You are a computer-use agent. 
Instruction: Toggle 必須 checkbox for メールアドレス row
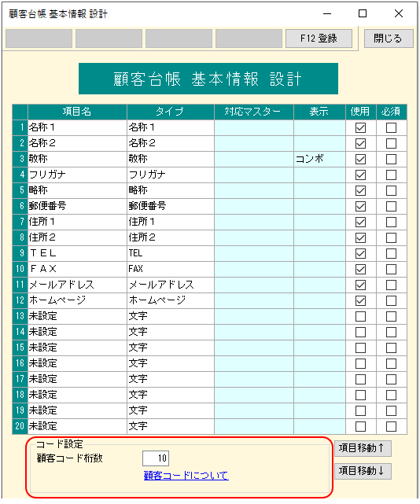point(391,285)
